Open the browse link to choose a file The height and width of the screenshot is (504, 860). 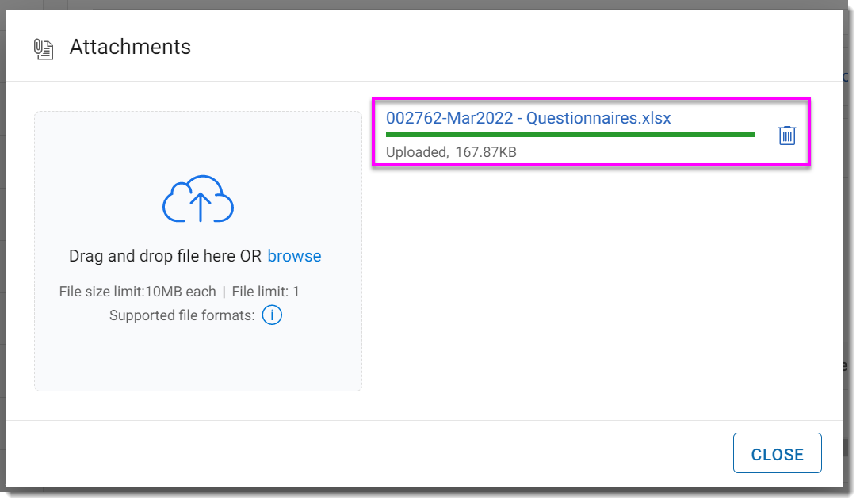(294, 256)
